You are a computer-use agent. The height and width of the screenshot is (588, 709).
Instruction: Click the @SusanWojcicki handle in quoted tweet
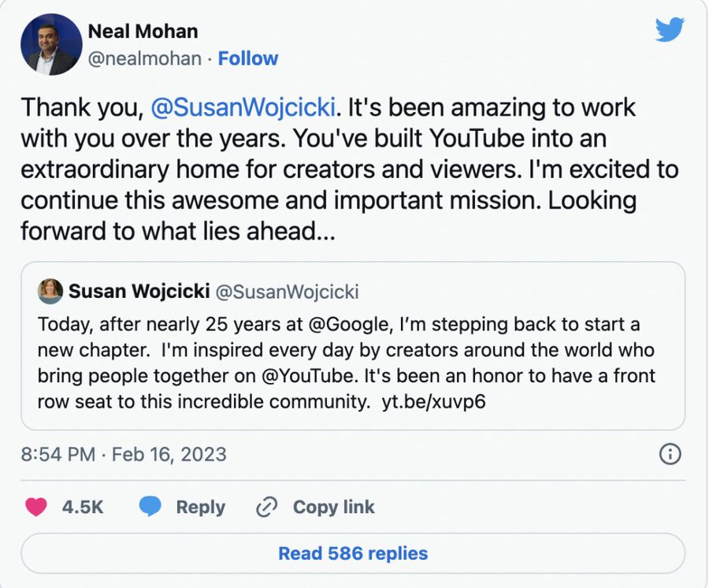click(287, 292)
